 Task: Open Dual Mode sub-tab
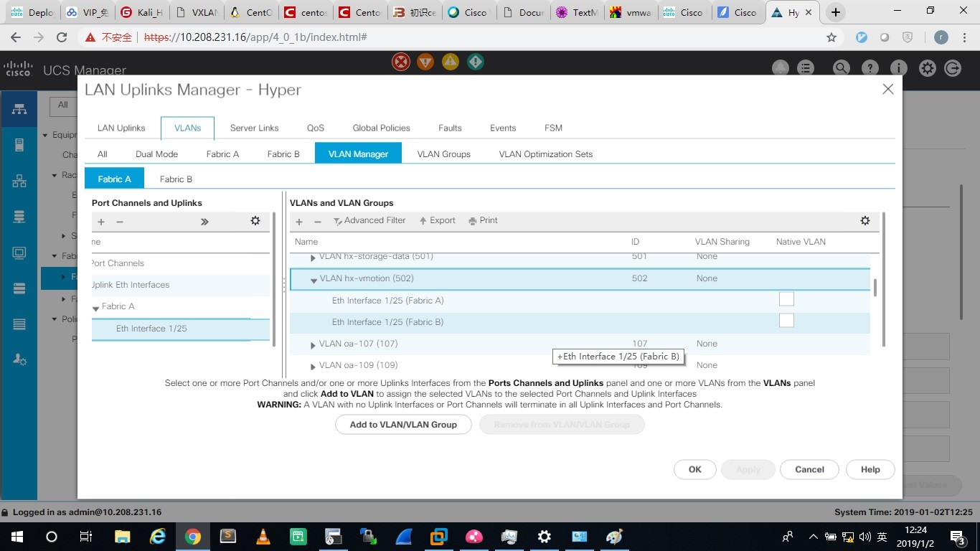click(x=156, y=154)
